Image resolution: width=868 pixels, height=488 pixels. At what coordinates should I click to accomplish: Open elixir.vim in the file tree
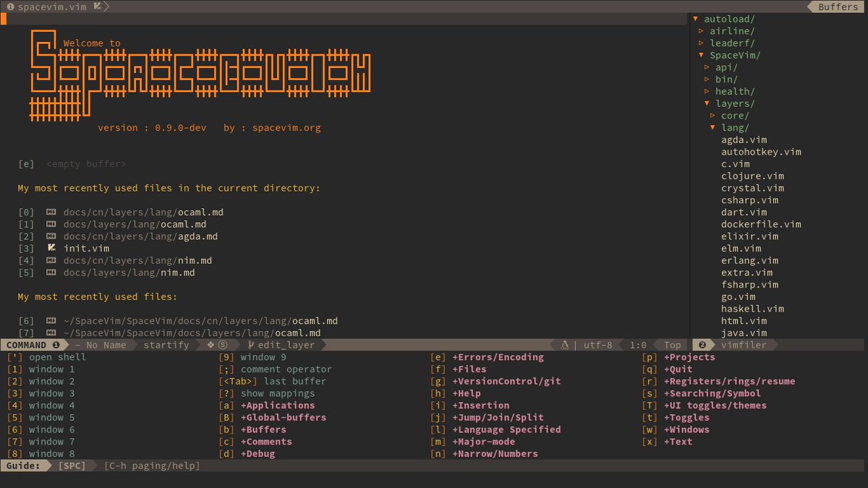(749, 236)
